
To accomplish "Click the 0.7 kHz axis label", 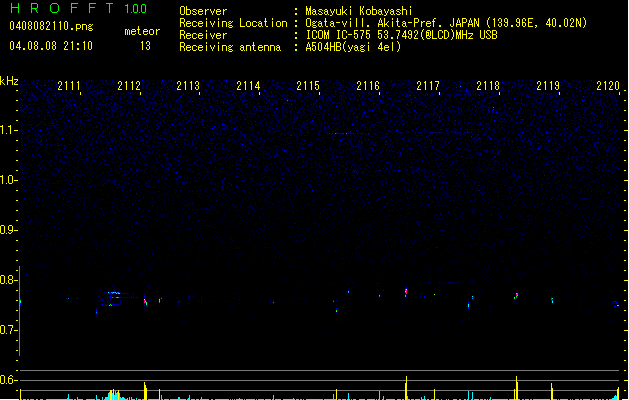I will pos(8,330).
